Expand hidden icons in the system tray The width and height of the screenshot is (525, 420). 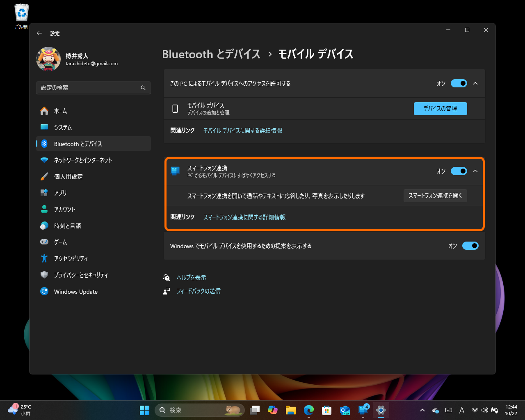pyautogui.click(x=422, y=410)
